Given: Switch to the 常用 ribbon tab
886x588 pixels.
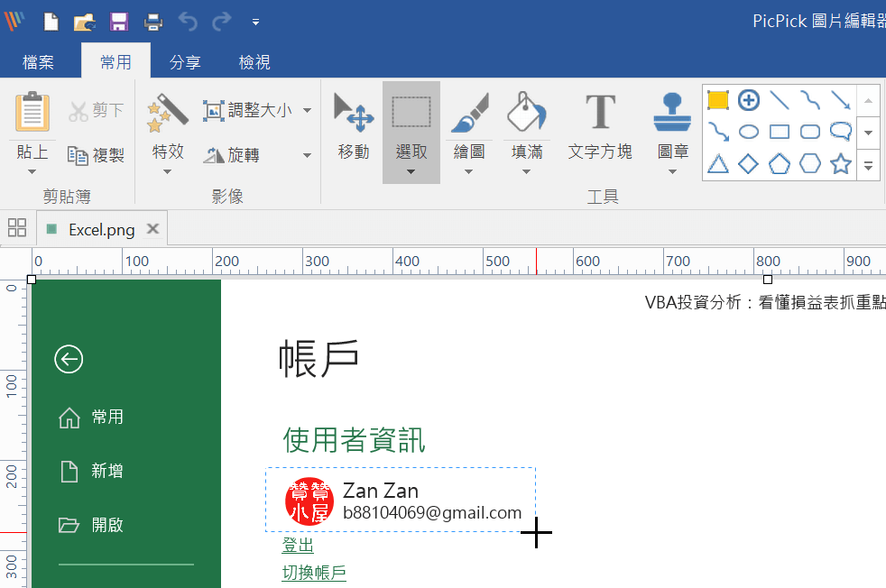Looking at the screenshot, I should click(115, 61).
